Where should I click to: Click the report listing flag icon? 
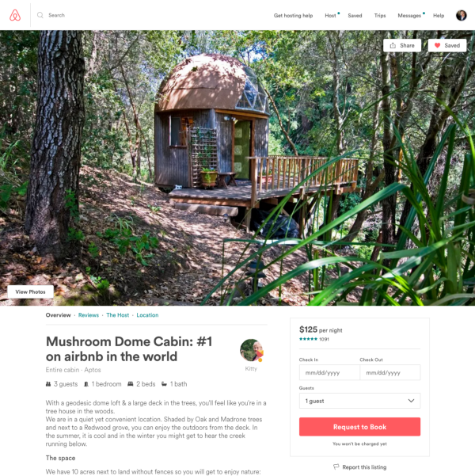click(336, 467)
